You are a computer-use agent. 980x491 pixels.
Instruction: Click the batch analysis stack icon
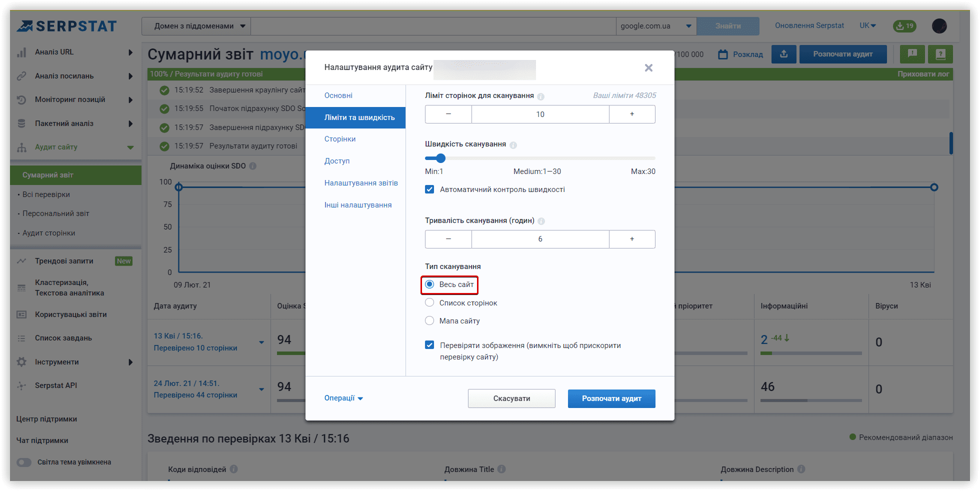21,123
